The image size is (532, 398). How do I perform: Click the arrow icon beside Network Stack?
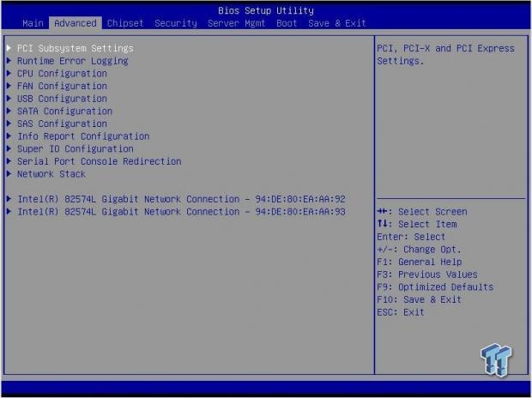click(x=9, y=174)
